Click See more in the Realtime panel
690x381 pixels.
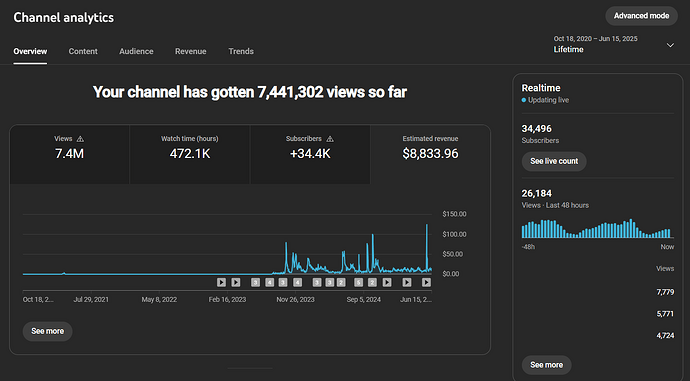click(x=547, y=365)
